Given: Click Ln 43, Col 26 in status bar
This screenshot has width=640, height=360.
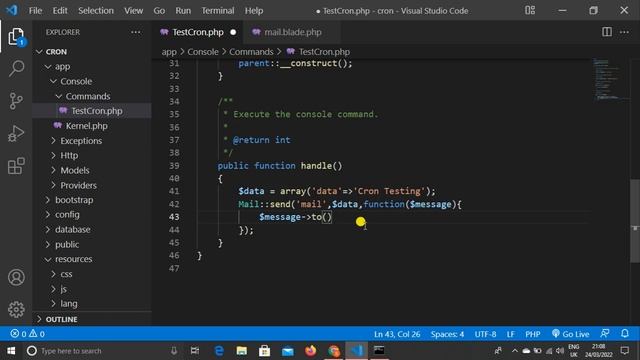Looking at the screenshot, I should [x=397, y=334].
